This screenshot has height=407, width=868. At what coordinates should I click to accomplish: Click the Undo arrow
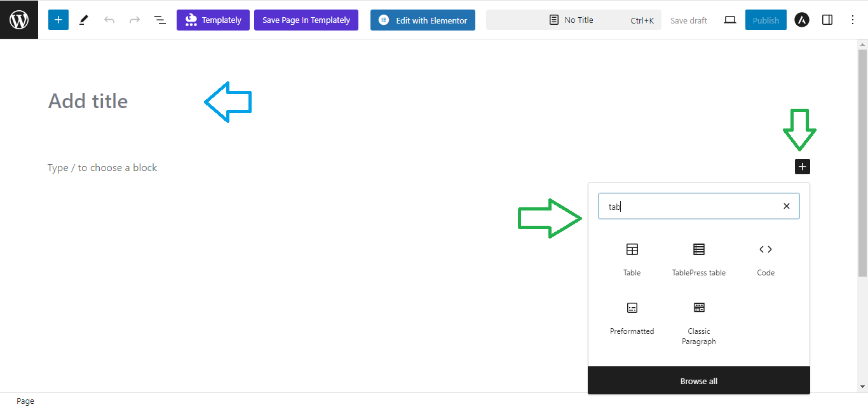coord(109,20)
